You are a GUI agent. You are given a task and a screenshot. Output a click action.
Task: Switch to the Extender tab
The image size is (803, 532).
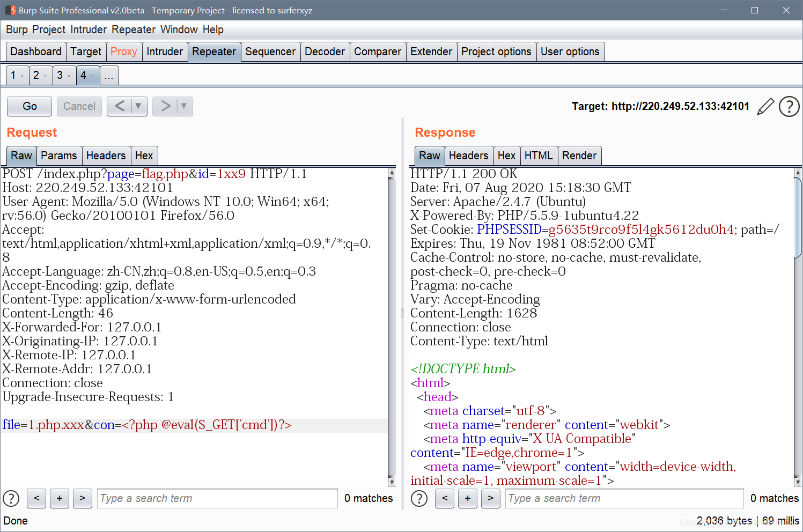(431, 51)
